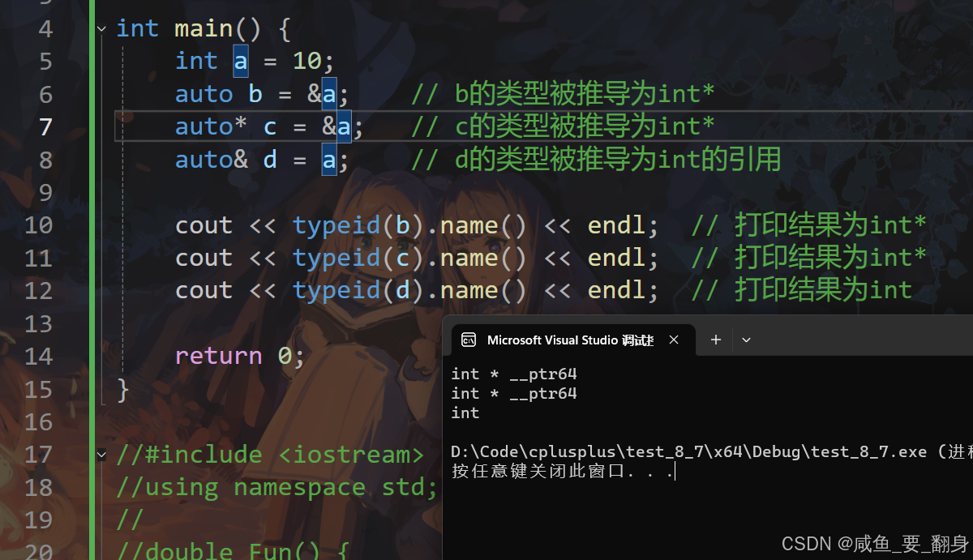The width and height of the screenshot is (973, 560).
Task: Click '//using namespace std;' on line 18
Action: point(277,487)
